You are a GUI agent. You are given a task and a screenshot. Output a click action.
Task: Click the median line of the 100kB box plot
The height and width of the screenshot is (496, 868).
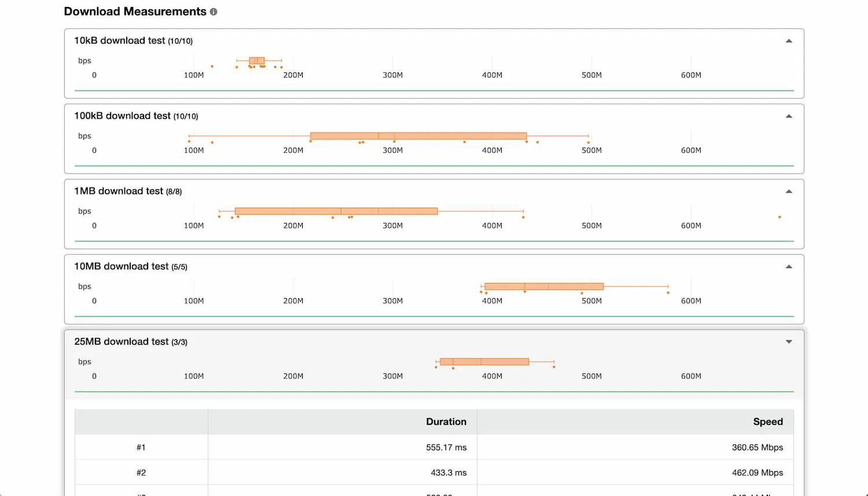(x=378, y=135)
